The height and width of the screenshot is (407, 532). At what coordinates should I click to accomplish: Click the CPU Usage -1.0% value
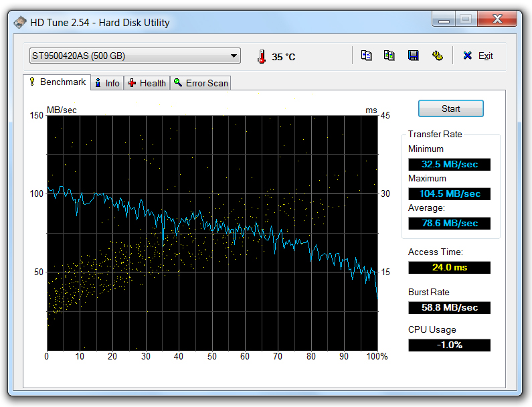tap(449, 345)
